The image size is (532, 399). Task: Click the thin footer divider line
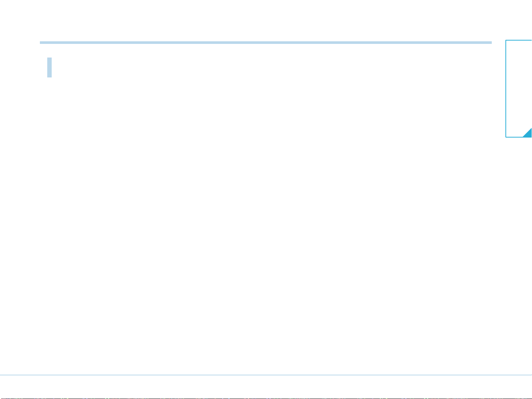[266, 375]
